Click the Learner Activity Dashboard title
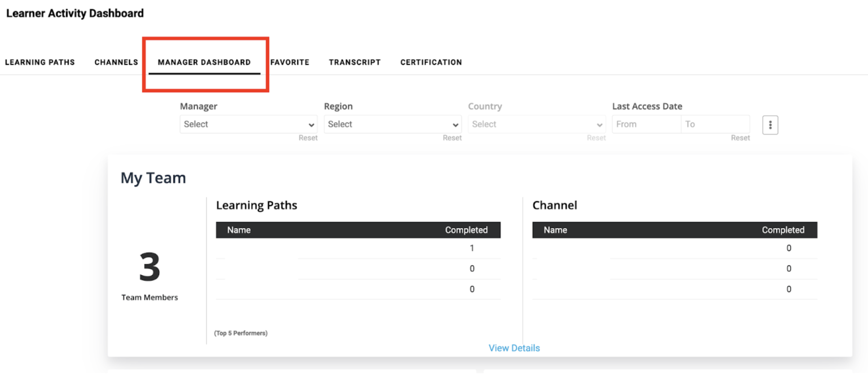The width and height of the screenshot is (868, 377). (75, 13)
